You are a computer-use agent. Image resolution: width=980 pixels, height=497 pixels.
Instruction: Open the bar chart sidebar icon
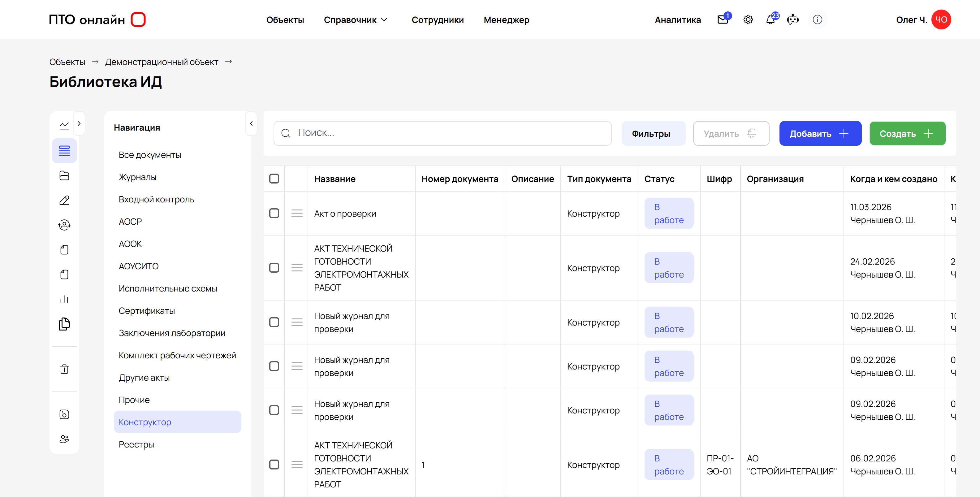(x=64, y=299)
